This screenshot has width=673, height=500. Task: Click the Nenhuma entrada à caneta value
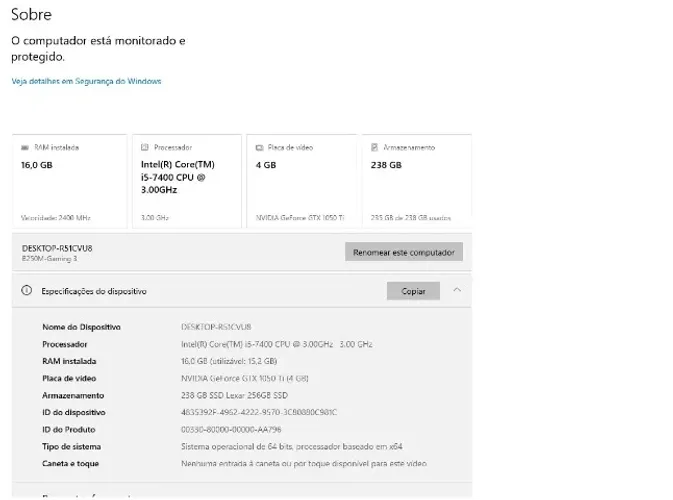[x=304, y=464]
